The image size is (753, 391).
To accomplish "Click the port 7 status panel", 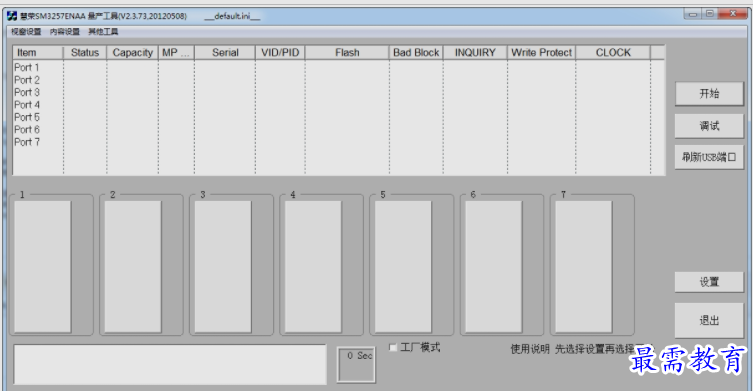I will pyautogui.click(x=583, y=267).
